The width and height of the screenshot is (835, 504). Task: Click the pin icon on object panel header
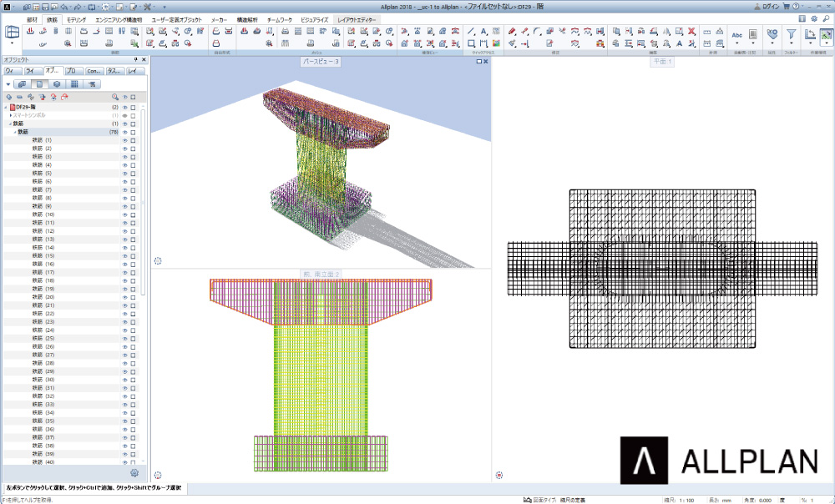tap(135, 60)
